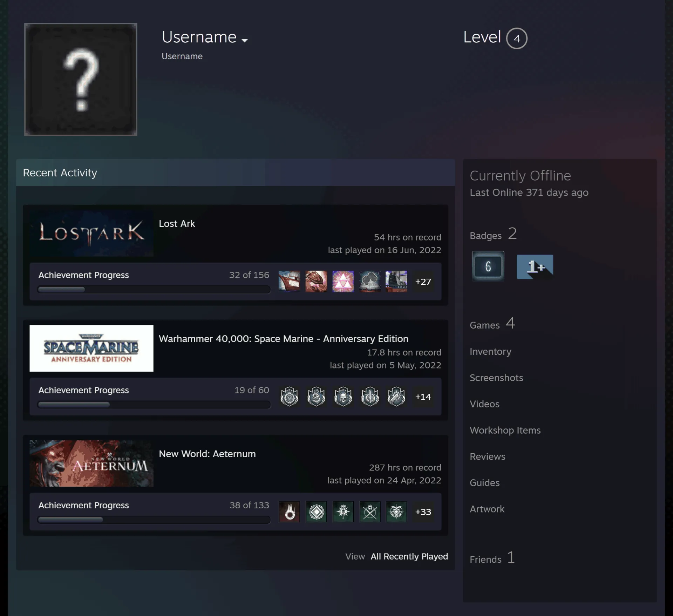
Task: Click New World's crossed swords achievement icon
Action: click(x=370, y=512)
